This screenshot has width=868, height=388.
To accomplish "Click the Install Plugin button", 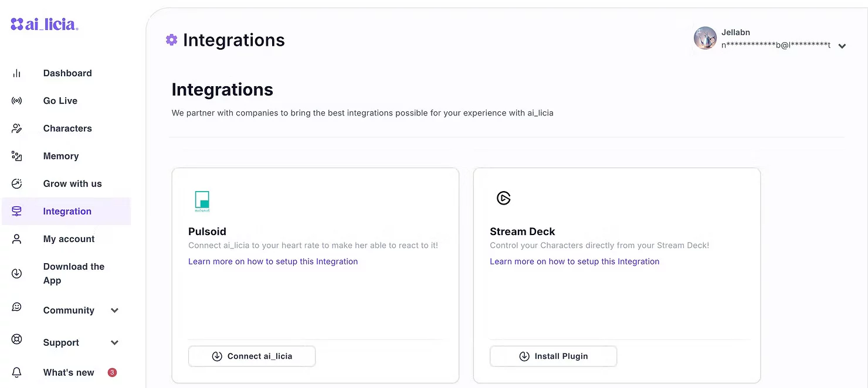I will tap(553, 356).
